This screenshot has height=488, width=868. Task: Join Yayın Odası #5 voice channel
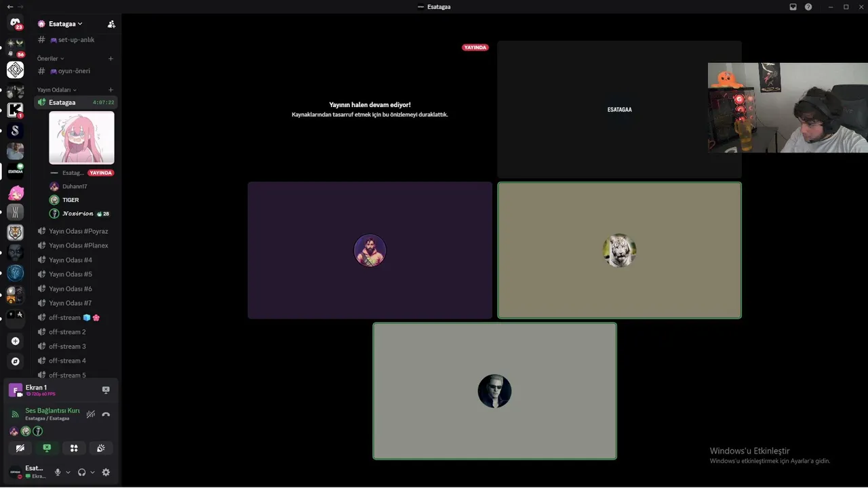click(x=76, y=274)
